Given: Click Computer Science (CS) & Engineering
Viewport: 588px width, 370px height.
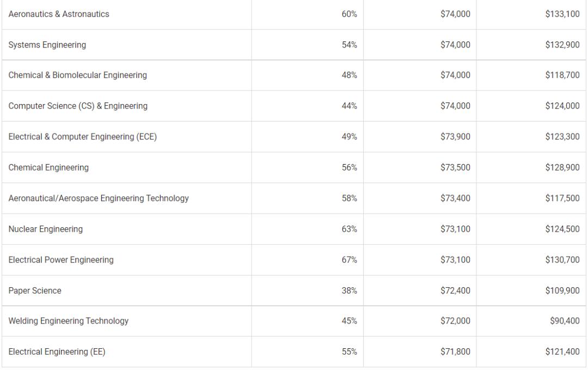Looking at the screenshot, I should [78, 106].
